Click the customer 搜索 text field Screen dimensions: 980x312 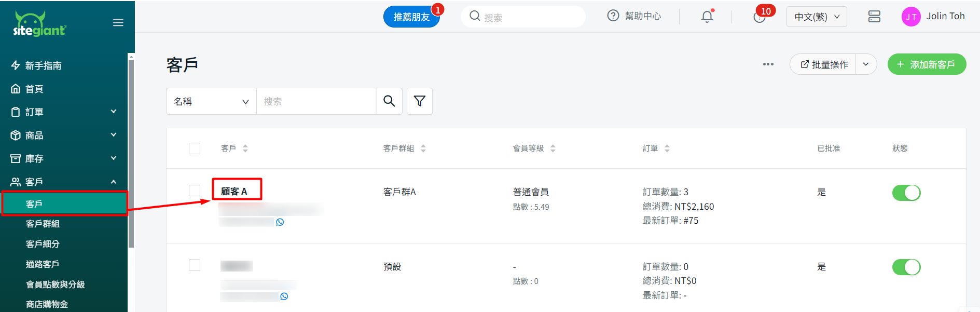(x=316, y=101)
